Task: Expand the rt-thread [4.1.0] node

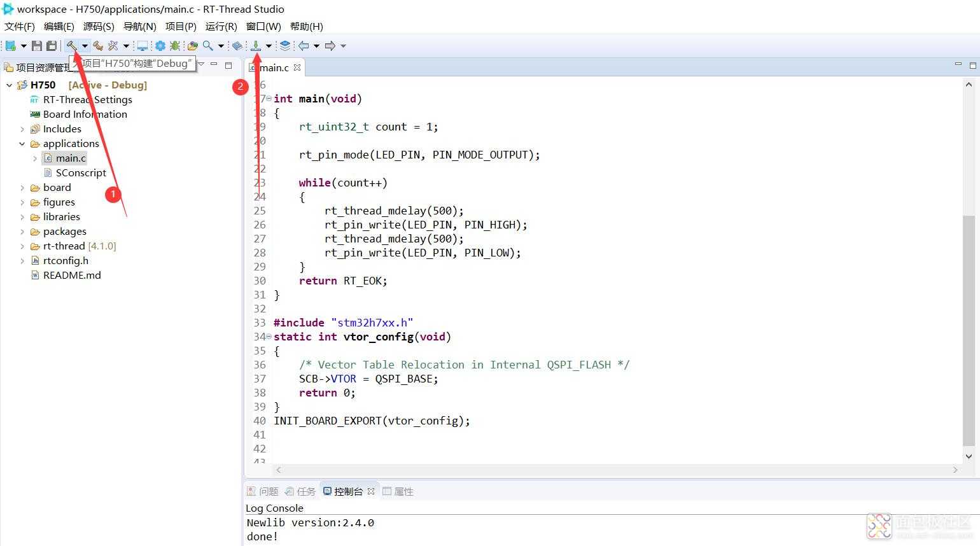Action: point(22,246)
